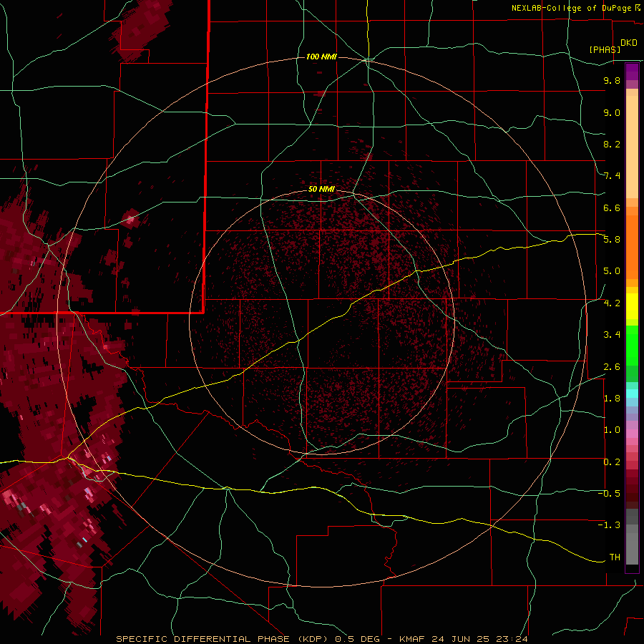The image size is (644, 644).
Task: Click the -1.3 scale value
Action: [x=609, y=525]
